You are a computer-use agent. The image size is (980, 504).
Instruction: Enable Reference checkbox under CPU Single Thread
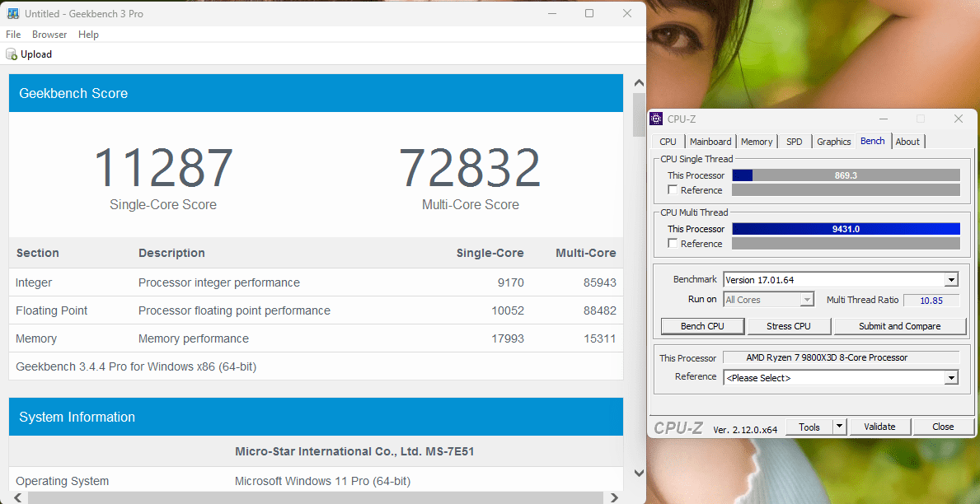pyautogui.click(x=673, y=190)
